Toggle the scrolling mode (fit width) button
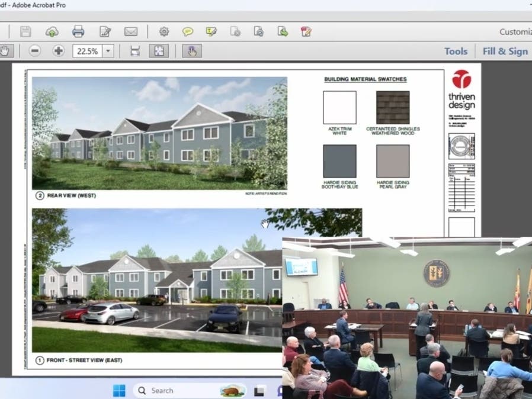This screenshot has width=532, height=399. (x=135, y=51)
